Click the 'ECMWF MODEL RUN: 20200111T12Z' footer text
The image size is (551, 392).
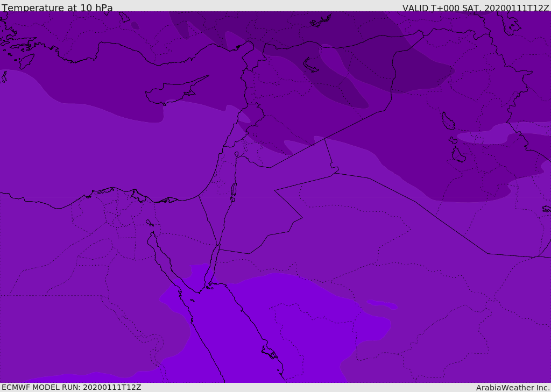(x=72, y=387)
